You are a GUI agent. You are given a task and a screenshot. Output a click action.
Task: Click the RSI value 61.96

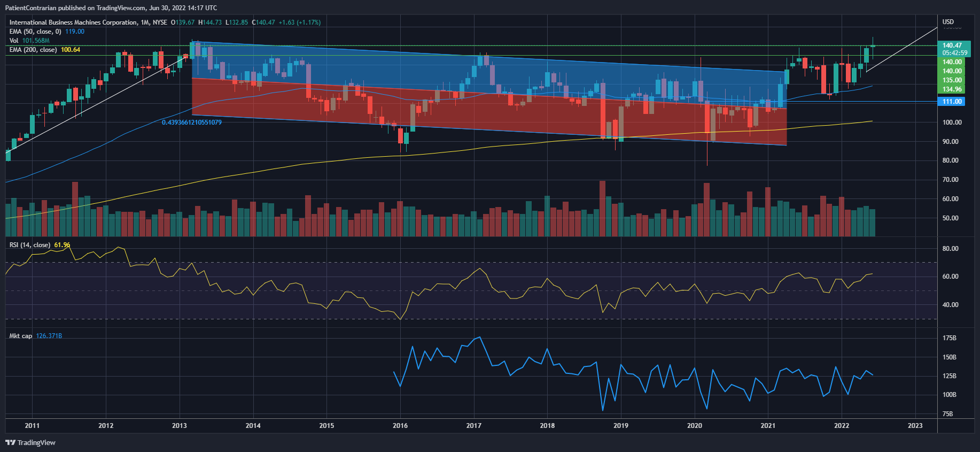[62, 245]
